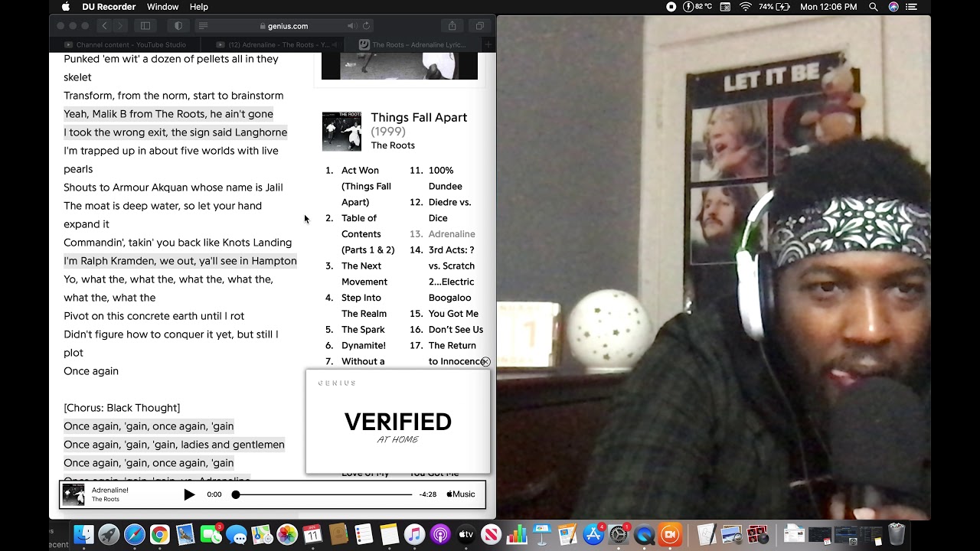Open track You Got Me
This screenshot has height=551, width=980.
453,314
